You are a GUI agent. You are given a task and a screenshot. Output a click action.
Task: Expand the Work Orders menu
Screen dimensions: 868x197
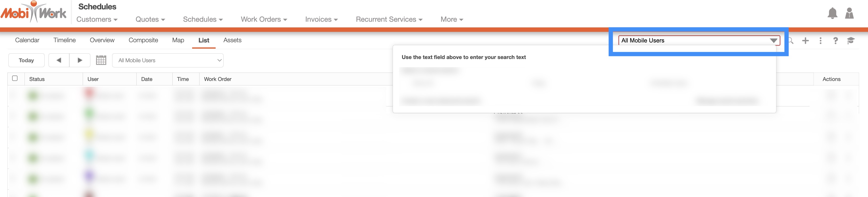pos(264,20)
